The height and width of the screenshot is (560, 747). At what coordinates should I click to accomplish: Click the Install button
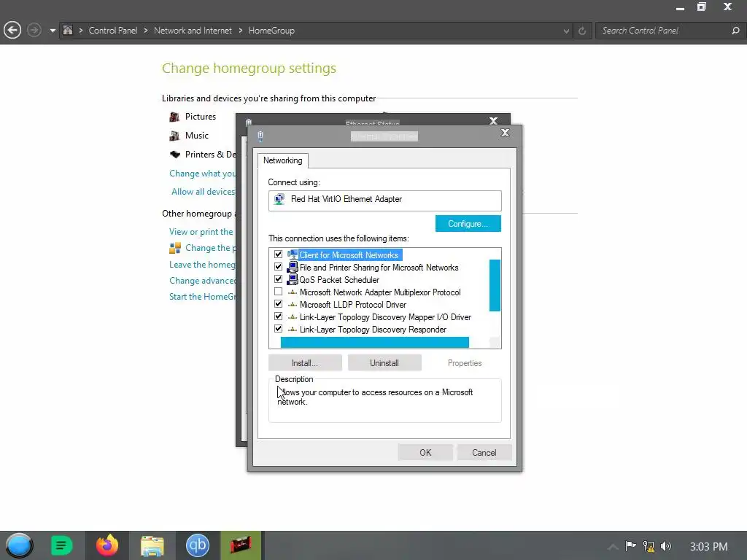tap(305, 363)
